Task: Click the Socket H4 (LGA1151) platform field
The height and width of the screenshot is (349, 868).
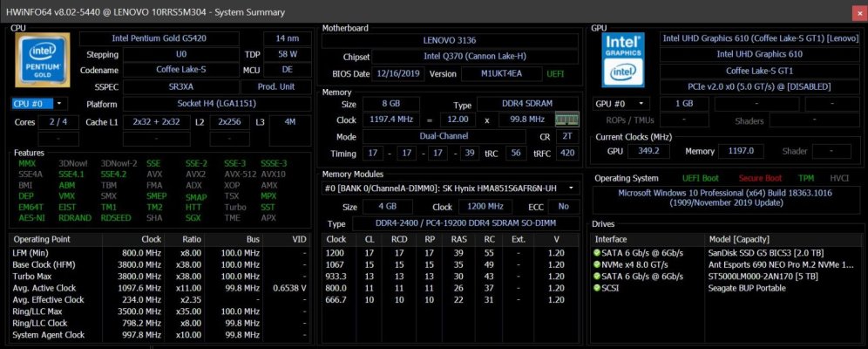Action: click(x=216, y=104)
